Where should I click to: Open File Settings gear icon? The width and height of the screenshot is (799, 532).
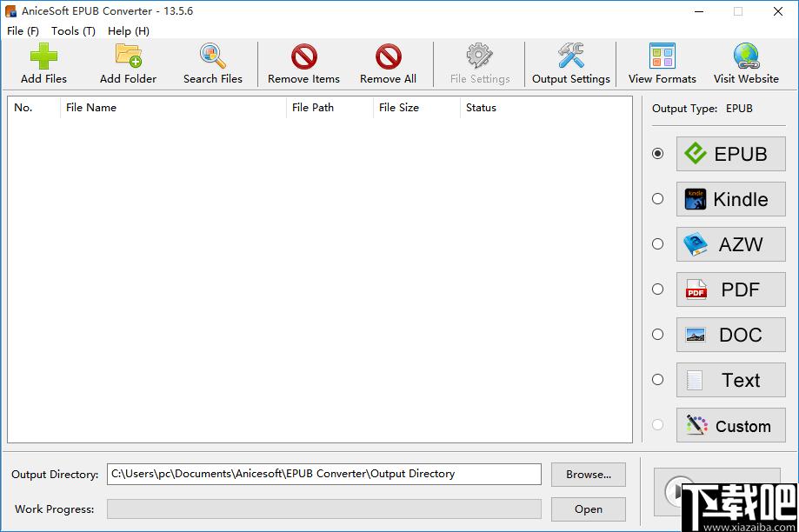[480, 56]
